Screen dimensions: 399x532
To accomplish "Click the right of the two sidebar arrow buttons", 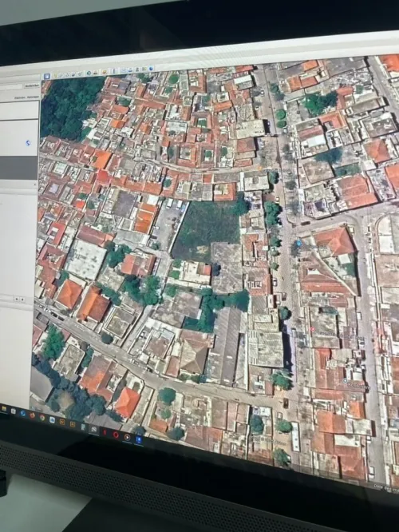I will (22, 300).
